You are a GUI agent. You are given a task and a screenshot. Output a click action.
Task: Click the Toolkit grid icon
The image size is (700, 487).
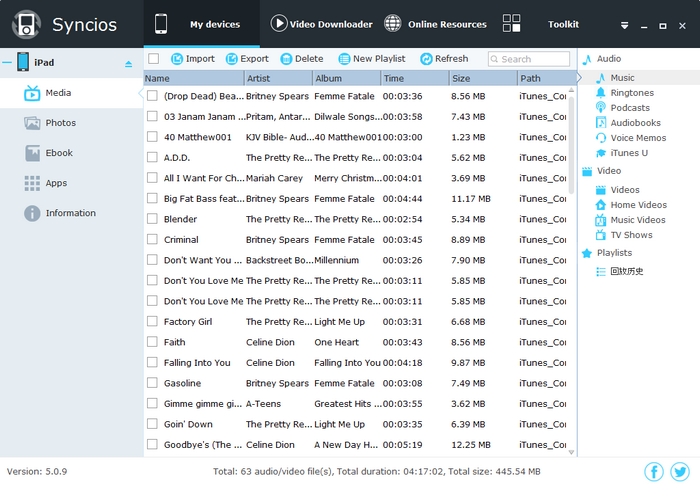pos(511,23)
